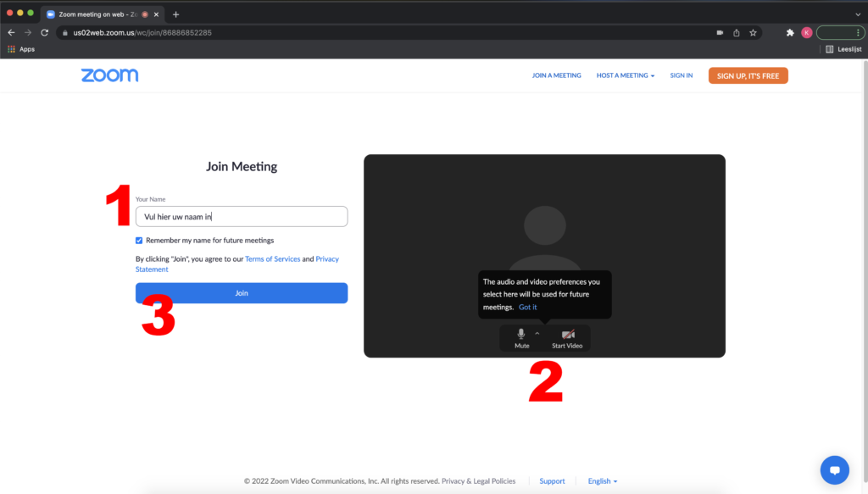The image size is (868, 494).
Task: Open English language dropdown
Action: tap(603, 481)
